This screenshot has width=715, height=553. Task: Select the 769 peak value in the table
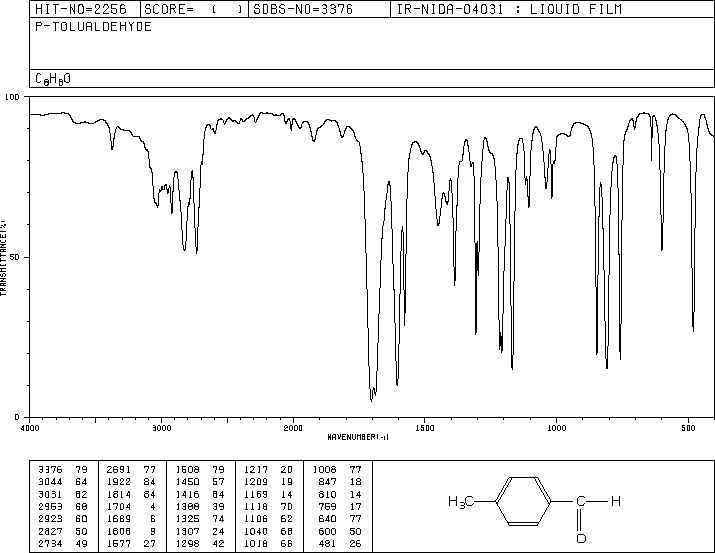327,506
